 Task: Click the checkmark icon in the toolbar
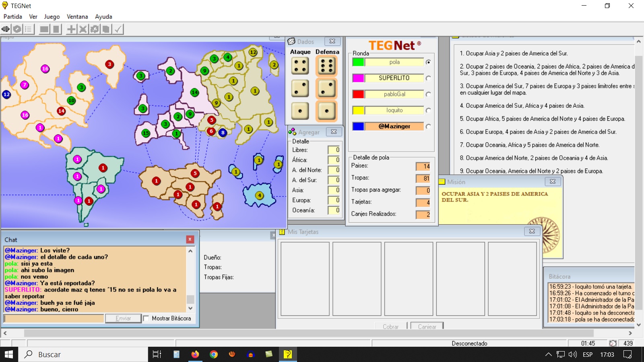118,29
